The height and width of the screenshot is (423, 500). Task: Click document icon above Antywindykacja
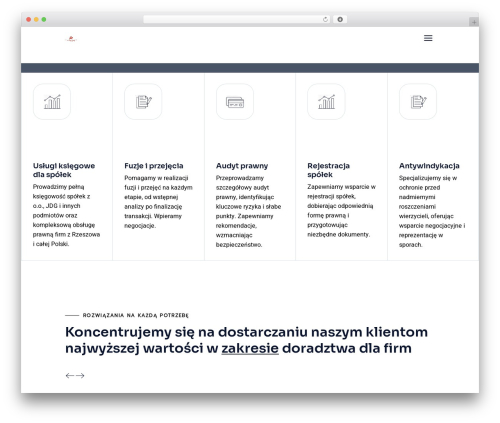click(418, 102)
